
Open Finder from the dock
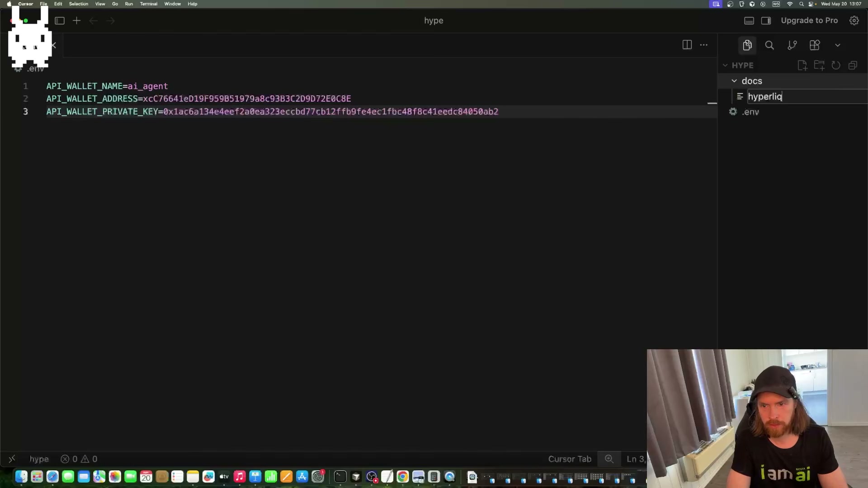21,477
